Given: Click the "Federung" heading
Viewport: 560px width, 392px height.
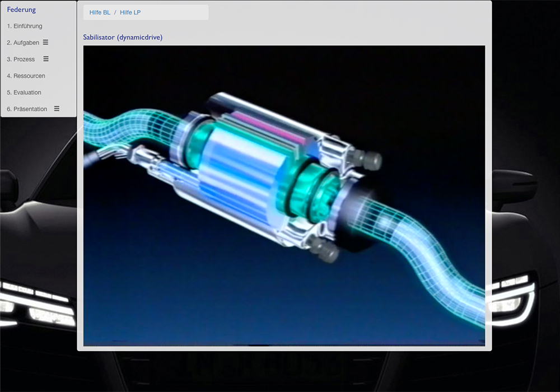Looking at the screenshot, I should click(x=21, y=10).
